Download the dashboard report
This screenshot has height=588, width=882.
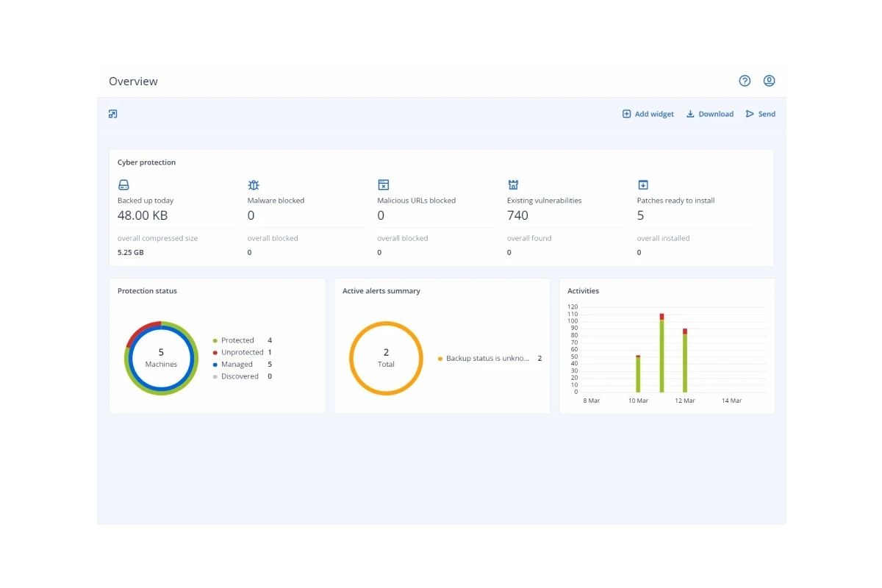pyautogui.click(x=710, y=114)
